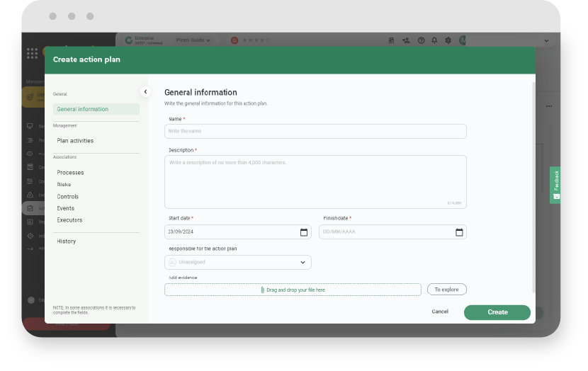Open the Start date calendar picker
Screen dimensions: 588x371
pyautogui.click(x=304, y=232)
